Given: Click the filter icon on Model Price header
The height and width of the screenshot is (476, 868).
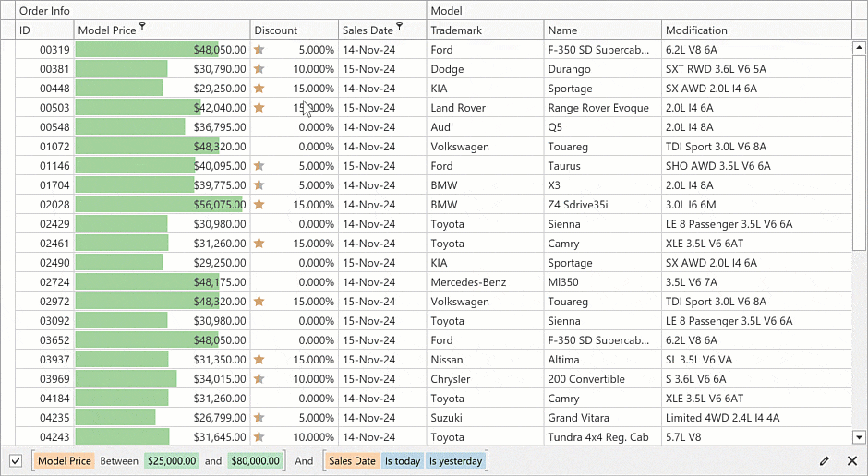Looking at the screenshot, I should pos(142,26).
